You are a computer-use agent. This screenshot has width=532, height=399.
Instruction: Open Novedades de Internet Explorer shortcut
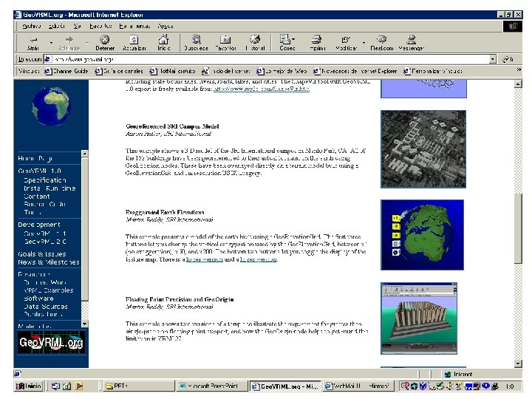(x=355, y=71)
